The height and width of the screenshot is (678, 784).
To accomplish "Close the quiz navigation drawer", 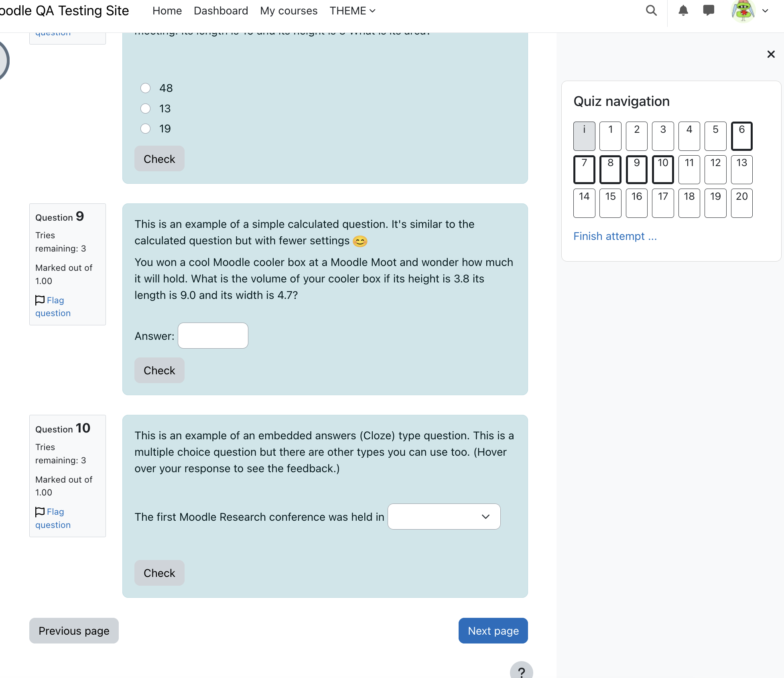I will point(771,54).
